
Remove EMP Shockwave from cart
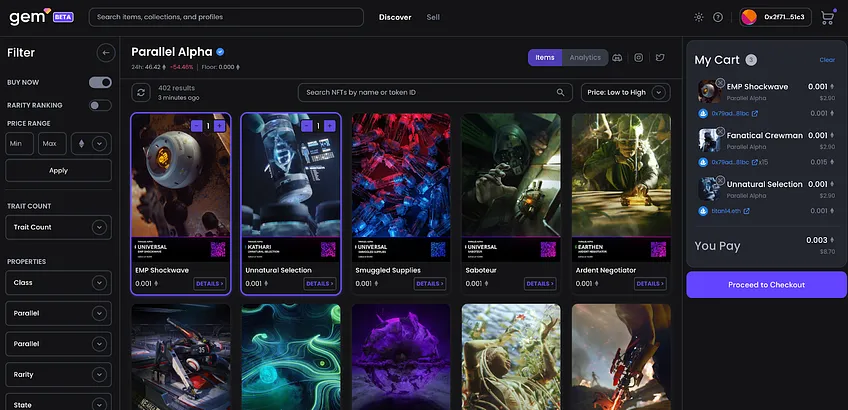(x=720, y=83)
